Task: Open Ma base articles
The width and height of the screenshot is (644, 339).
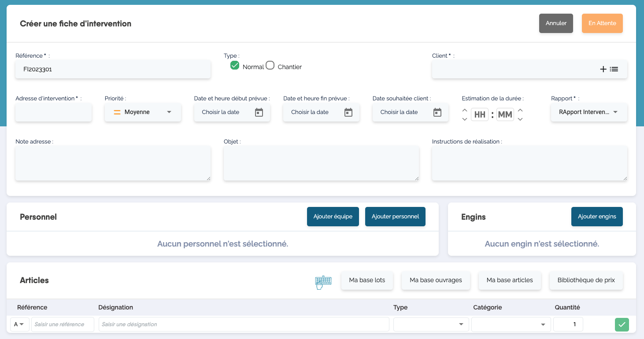Action: (x=510, y=280)
